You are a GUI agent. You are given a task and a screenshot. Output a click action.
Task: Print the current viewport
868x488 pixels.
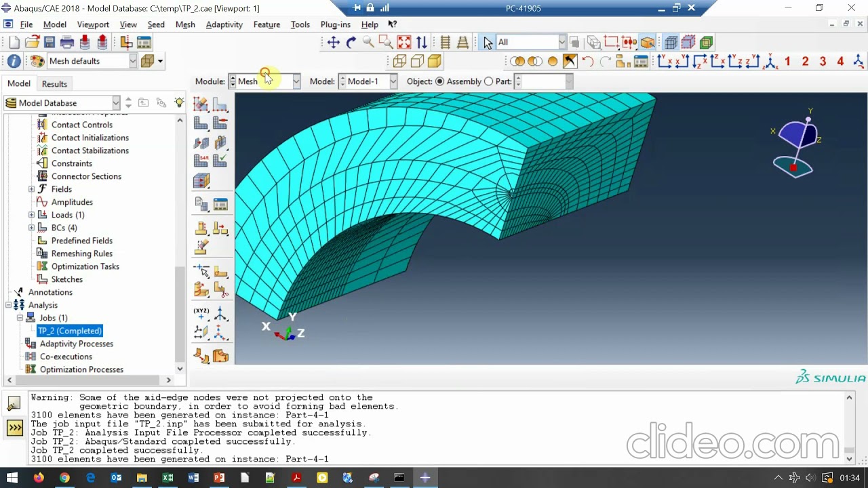pos(67,43)
